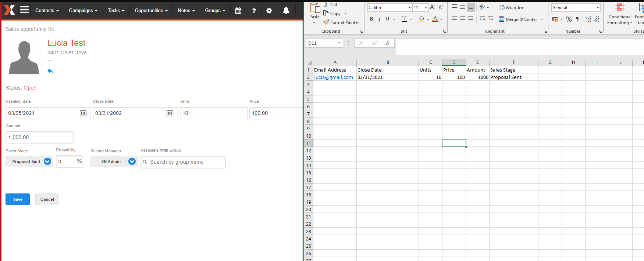The image size is (644, 261).
Task: Click the notifications bell icon
Action: [x=286, y=11]
